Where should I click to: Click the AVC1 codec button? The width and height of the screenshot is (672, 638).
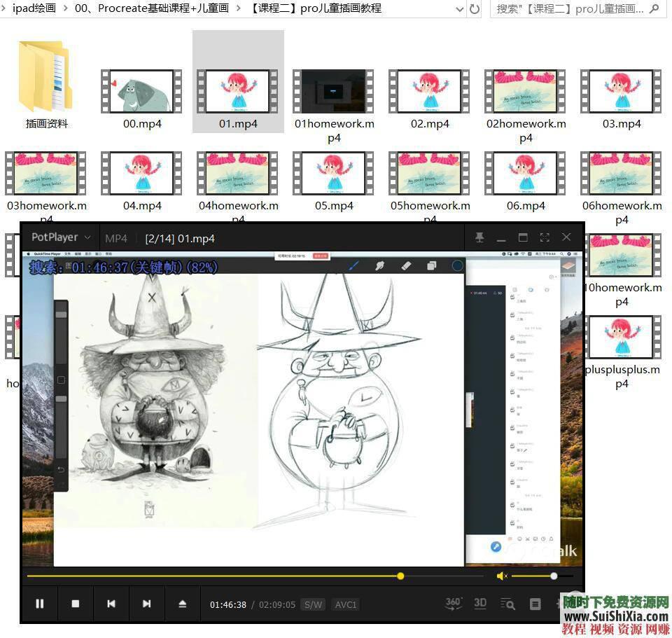[x=346, y=604]
